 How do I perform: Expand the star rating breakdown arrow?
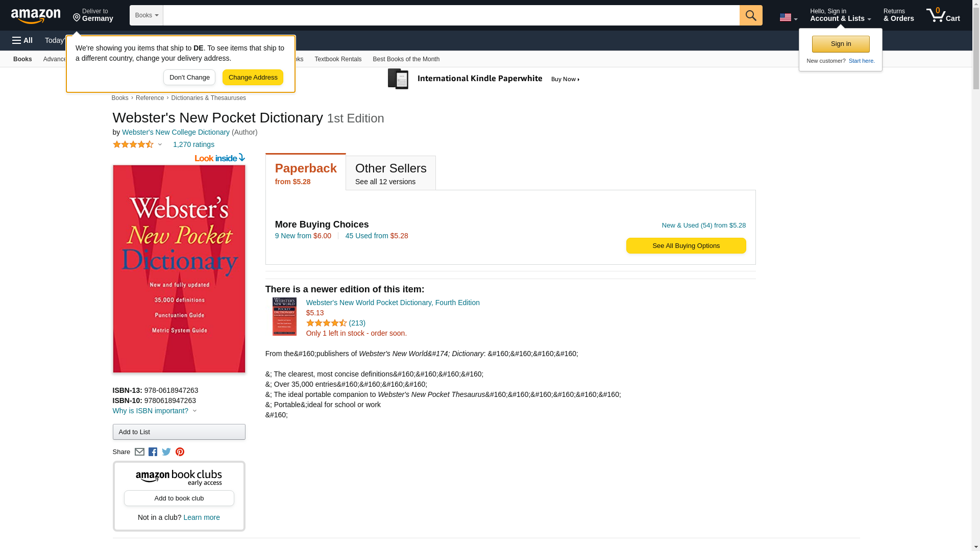click(160, 144)
